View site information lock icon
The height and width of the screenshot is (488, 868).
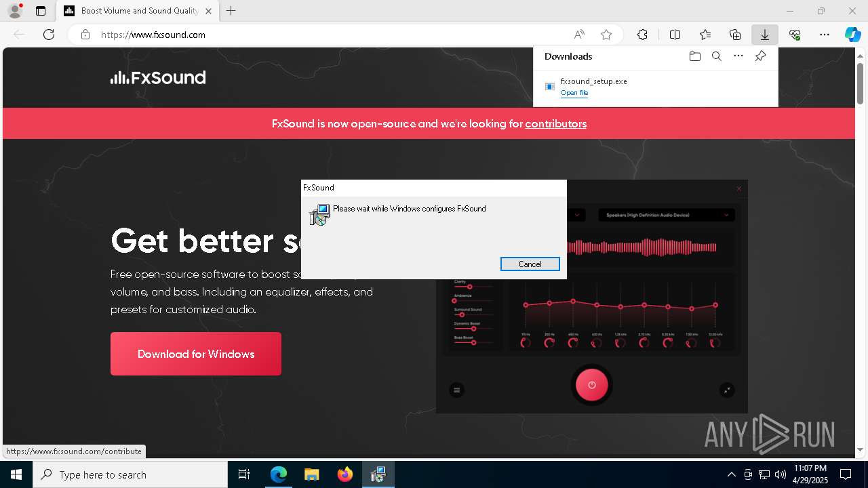coord(85,35)
